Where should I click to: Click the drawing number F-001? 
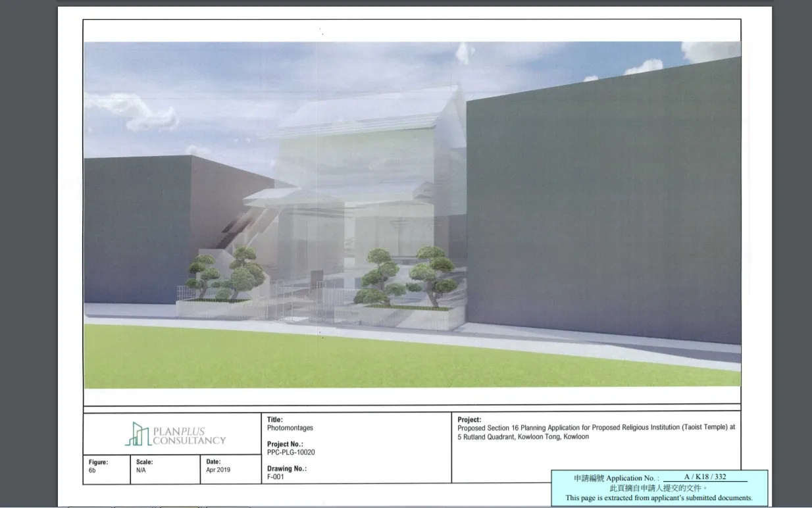pyautogui.click(x=276, y=477)
